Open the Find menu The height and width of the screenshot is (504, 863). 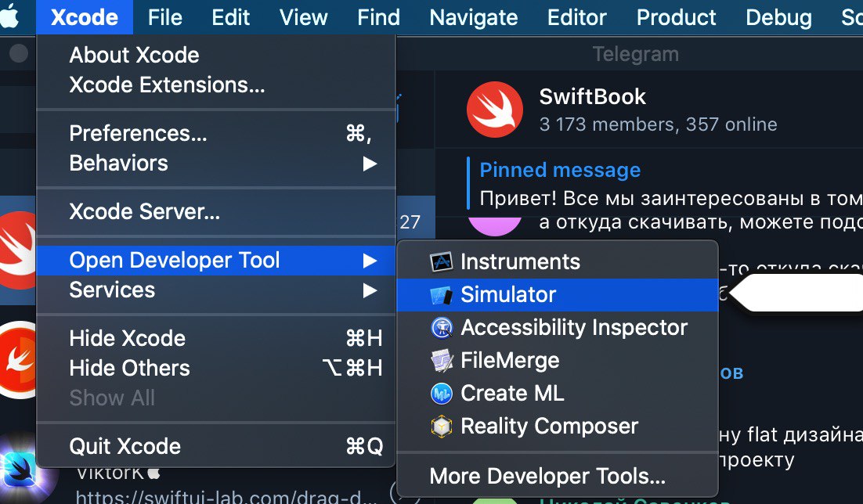click(378, 17)
